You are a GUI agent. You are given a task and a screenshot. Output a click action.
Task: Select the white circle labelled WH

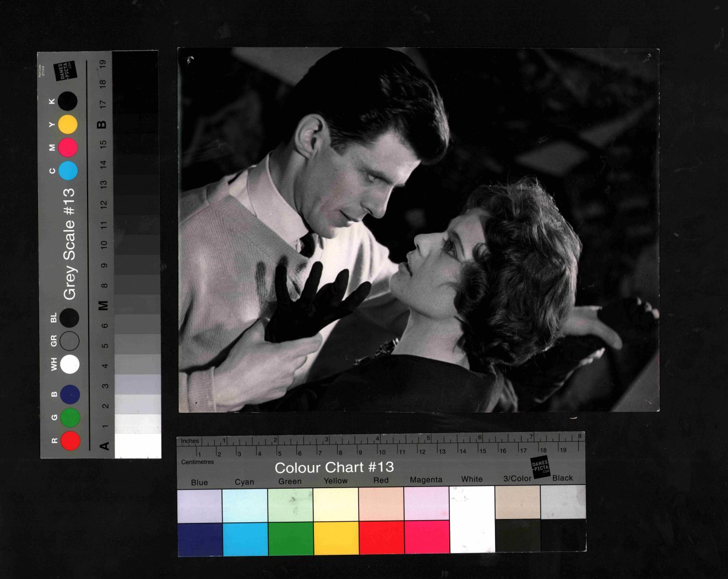point(70,364)
